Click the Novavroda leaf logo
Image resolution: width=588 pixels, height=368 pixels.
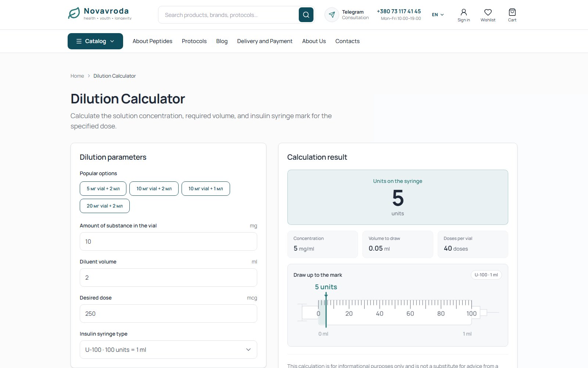pos(74,13)
